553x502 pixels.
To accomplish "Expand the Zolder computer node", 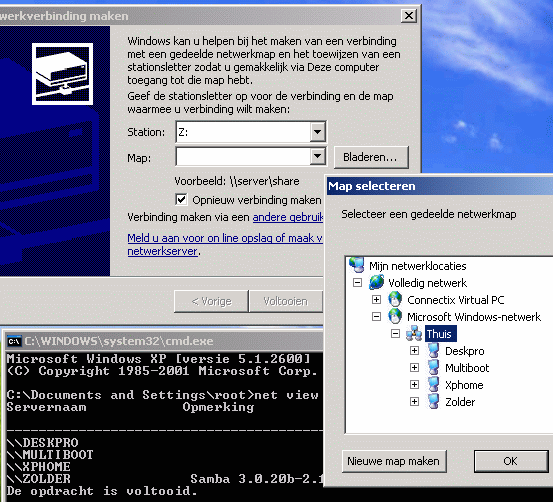I will 414,401.
